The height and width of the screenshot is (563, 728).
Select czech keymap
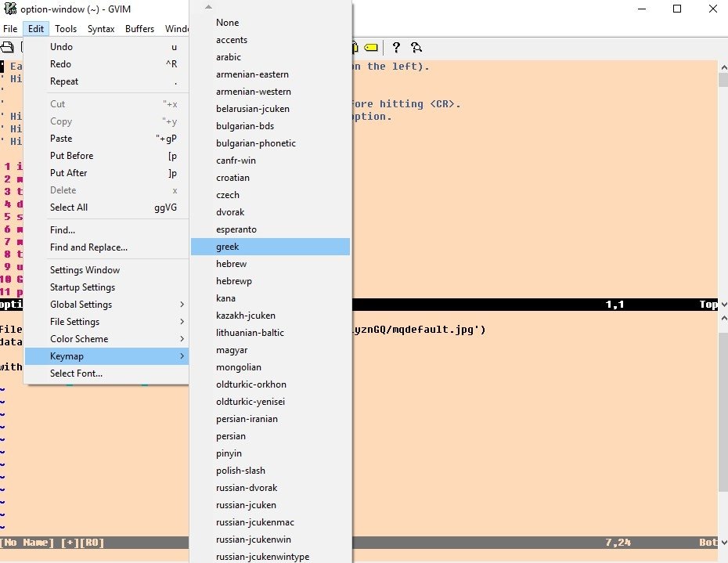[x=270, y=195]
